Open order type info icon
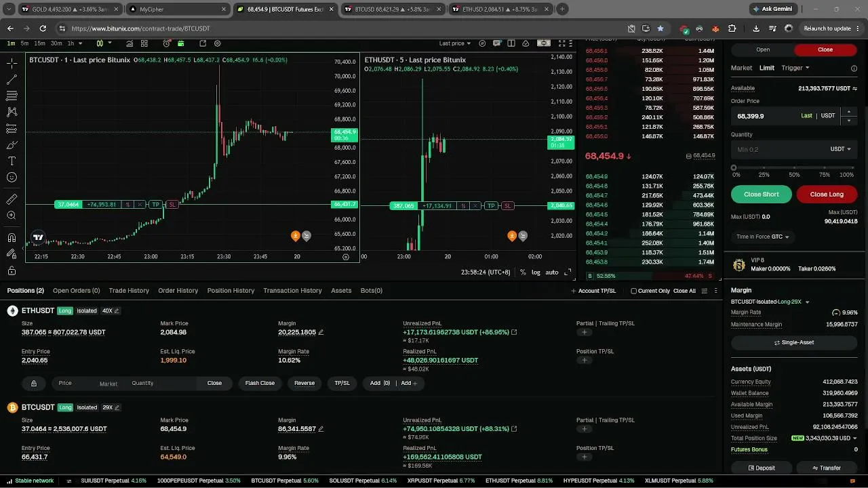The image size is (868, 488). (x=854, y=68)
